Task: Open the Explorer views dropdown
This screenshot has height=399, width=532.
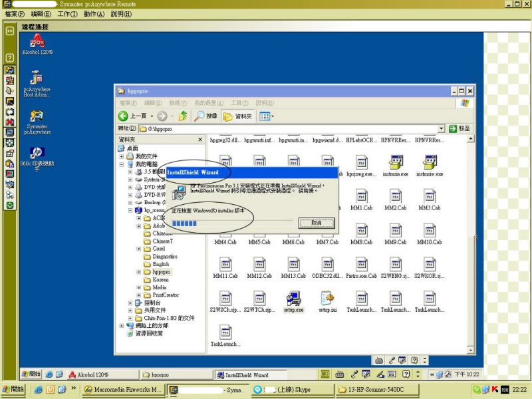Action: [x=267, y=116]
